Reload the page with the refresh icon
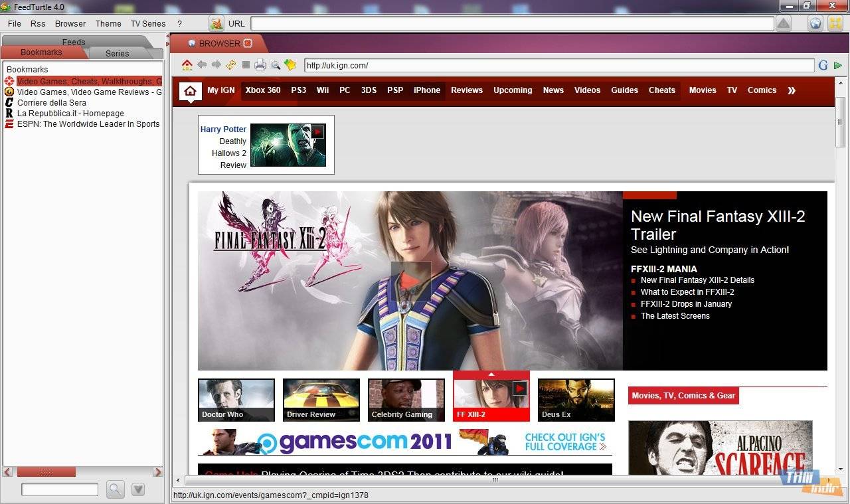This screenshot has height=504, width=850. [x=231, y=65]
